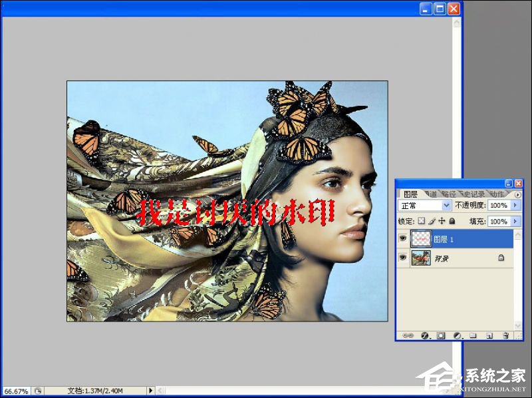Image resolution: width=532 pixels, height=398 pixels.
Task: Switch to the 历史记录 tab
Action: coord(473,193)
